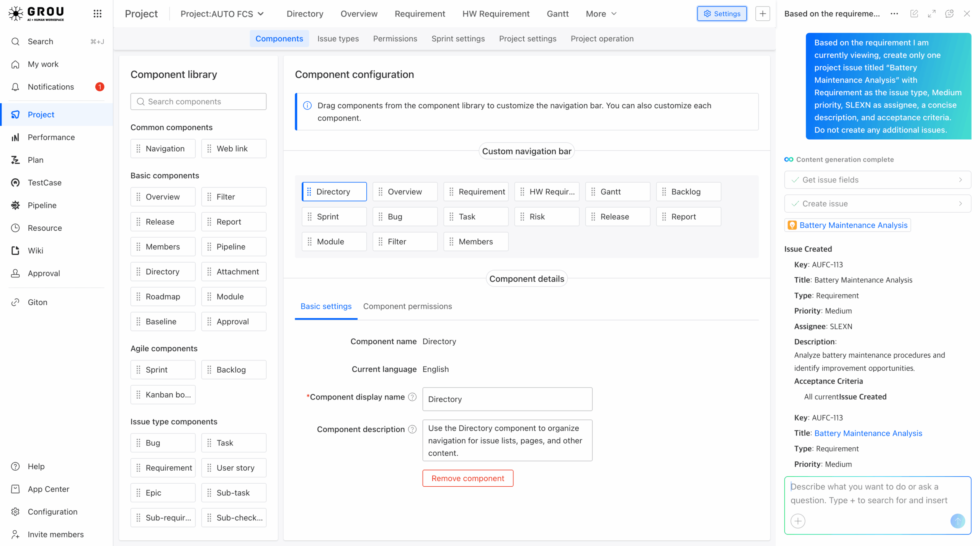Screen dimensions: 980x546
Task: Open Notifications bell icon
Action: tap(15, 87)
